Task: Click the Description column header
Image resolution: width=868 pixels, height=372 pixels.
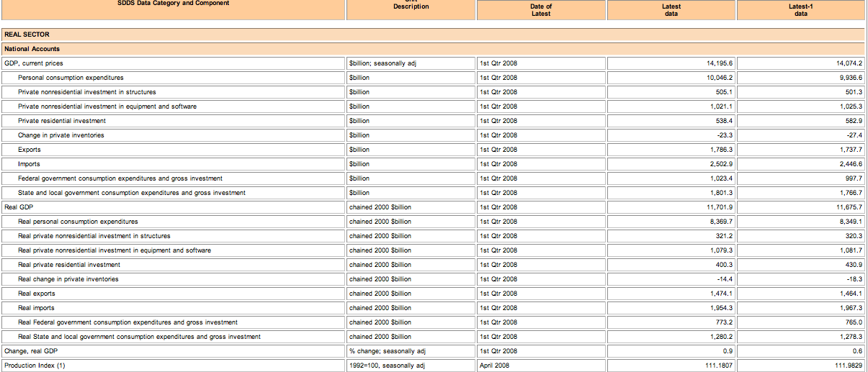Action: 411,6
